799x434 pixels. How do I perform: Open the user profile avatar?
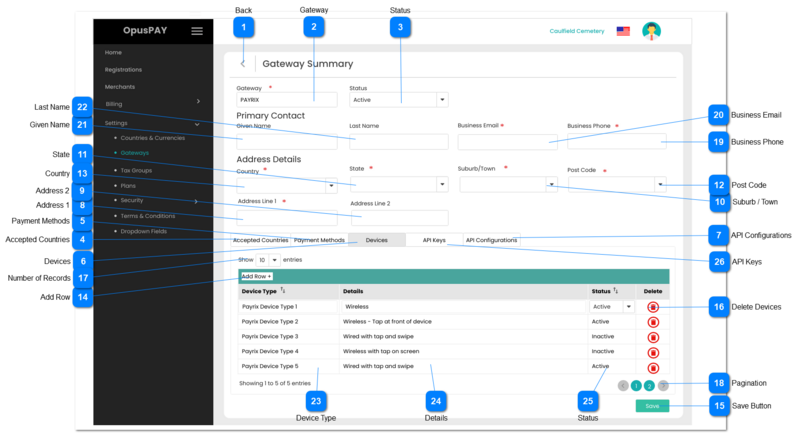point(651,31)
